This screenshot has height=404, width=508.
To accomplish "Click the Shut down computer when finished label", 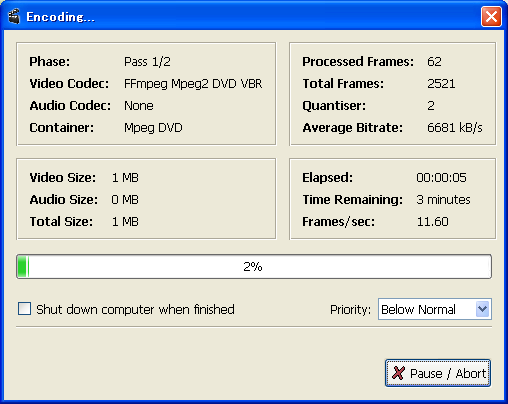I will (x=135, y=309).
